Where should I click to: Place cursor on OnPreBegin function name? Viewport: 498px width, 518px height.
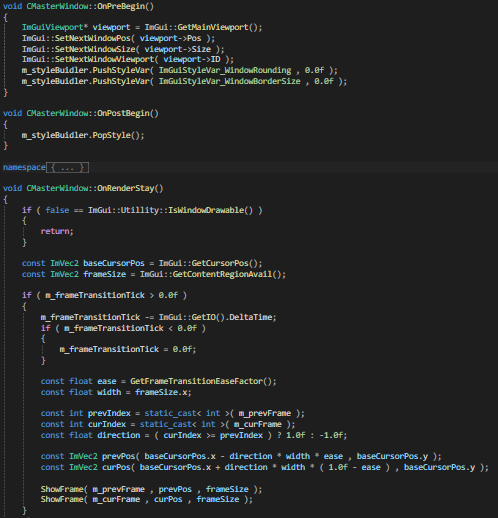121,6
